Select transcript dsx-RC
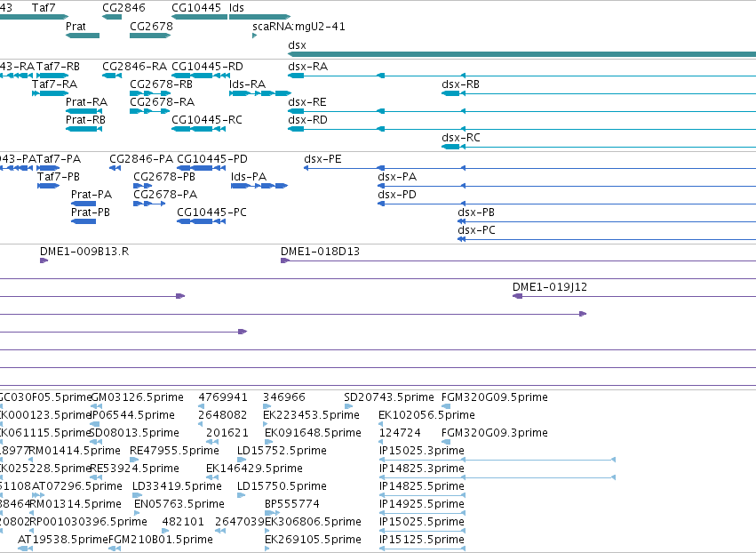The width and height of the screenshot is (756, 553). [x=461, y=138]
